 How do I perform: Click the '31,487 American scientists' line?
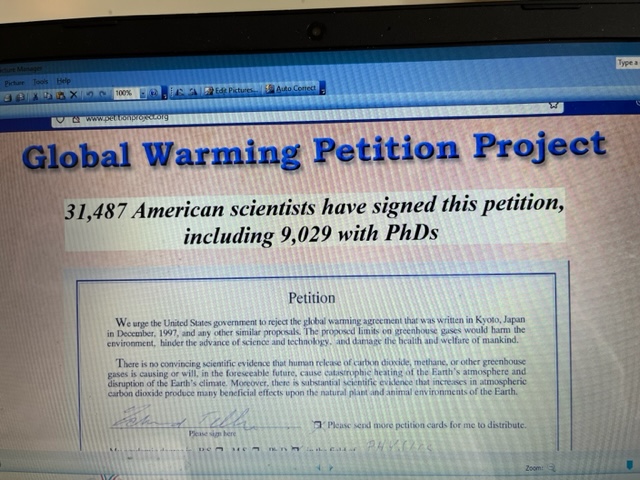314,207
